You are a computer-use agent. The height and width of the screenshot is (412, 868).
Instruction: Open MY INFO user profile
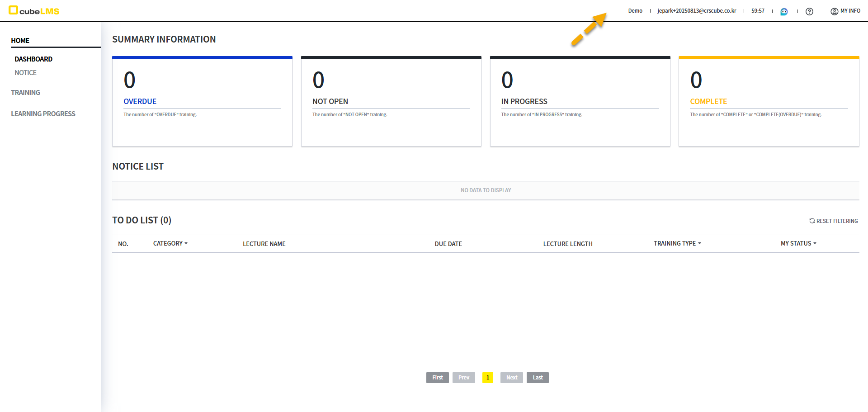[845, 11]
